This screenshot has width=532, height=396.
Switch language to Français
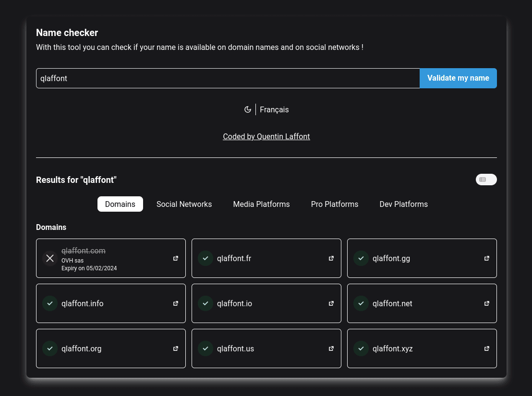(274, 109)
